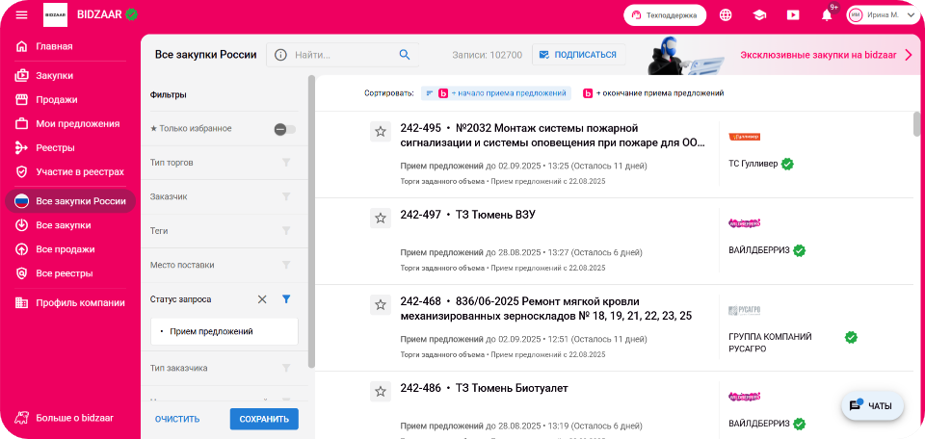
Task: Click the blue Статус запроса funnel icon
Action: [x=286, y=299]
